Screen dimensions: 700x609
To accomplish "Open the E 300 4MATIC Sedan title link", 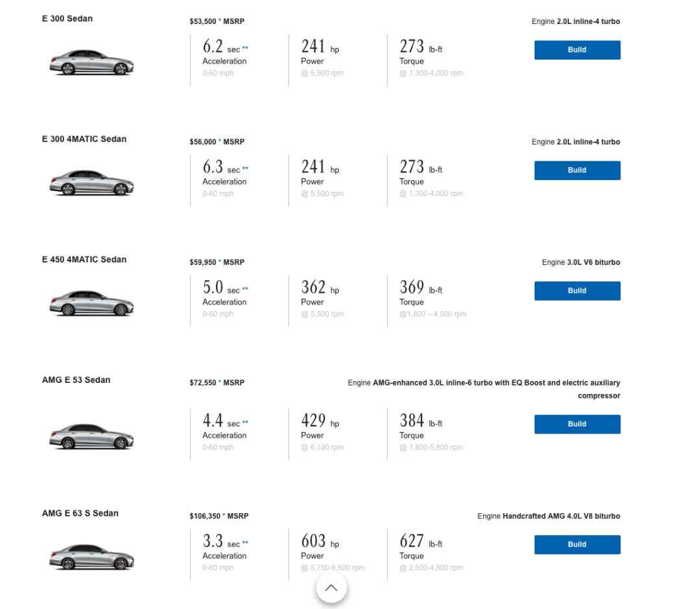I will pyautogui.click(x=84, y=139).
